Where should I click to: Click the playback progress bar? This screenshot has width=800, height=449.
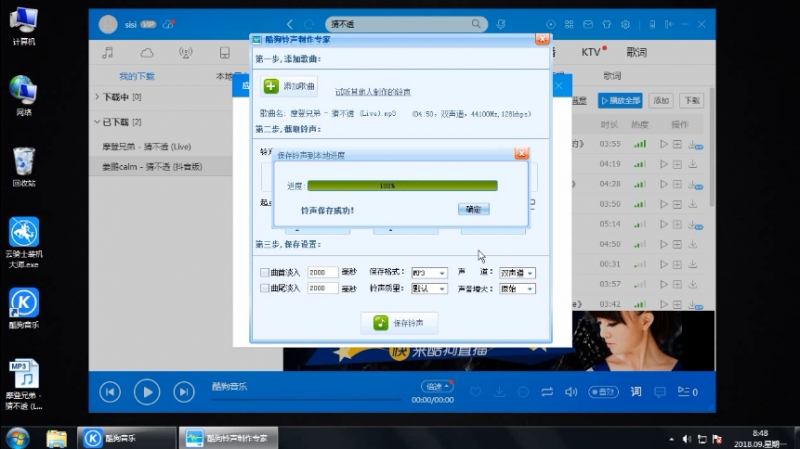pyautogui.click(x=306, y=400)
